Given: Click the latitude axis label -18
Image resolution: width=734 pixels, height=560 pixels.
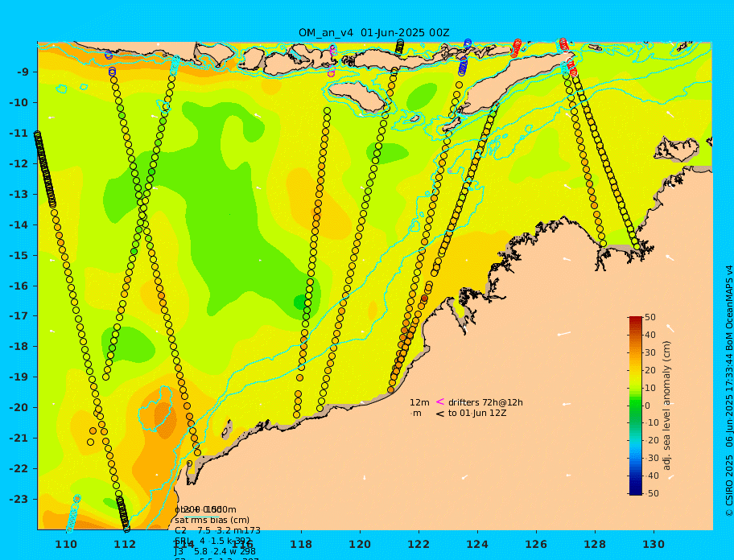Looking at the screenshot, I should click(x=19, y=347).
